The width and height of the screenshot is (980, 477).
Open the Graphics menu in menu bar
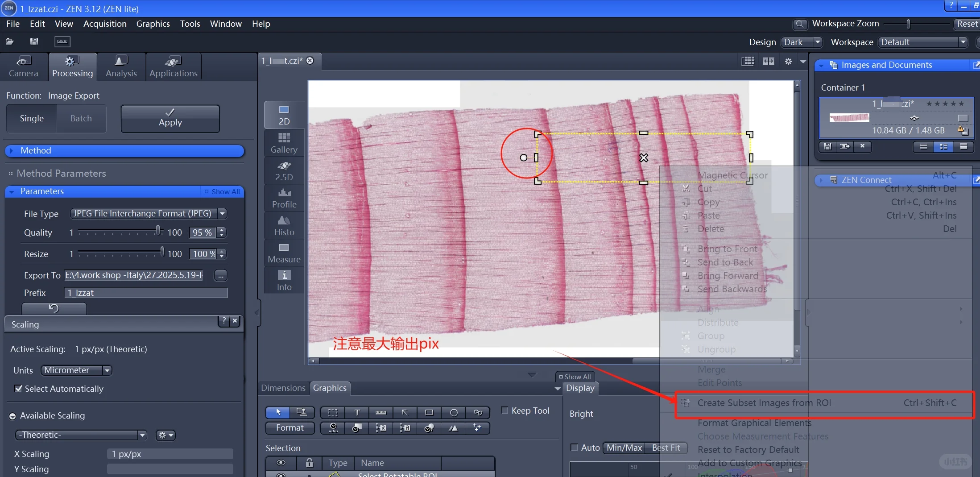pos(153,24)
